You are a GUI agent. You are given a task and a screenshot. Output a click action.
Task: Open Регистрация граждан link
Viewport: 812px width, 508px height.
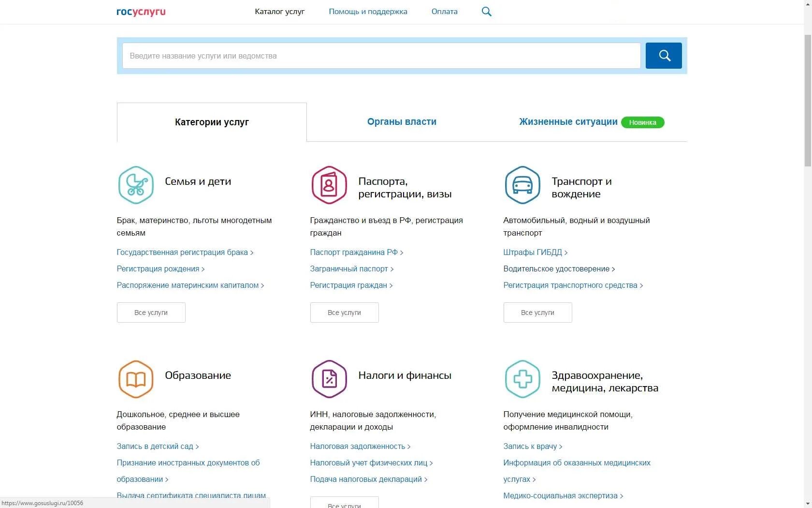pos(351,285)
